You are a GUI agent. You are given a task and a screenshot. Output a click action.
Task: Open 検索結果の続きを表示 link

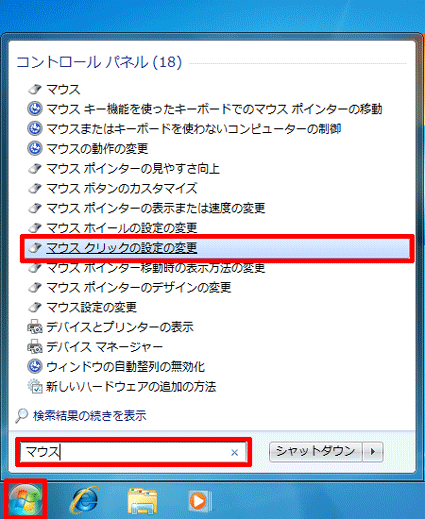90,415
